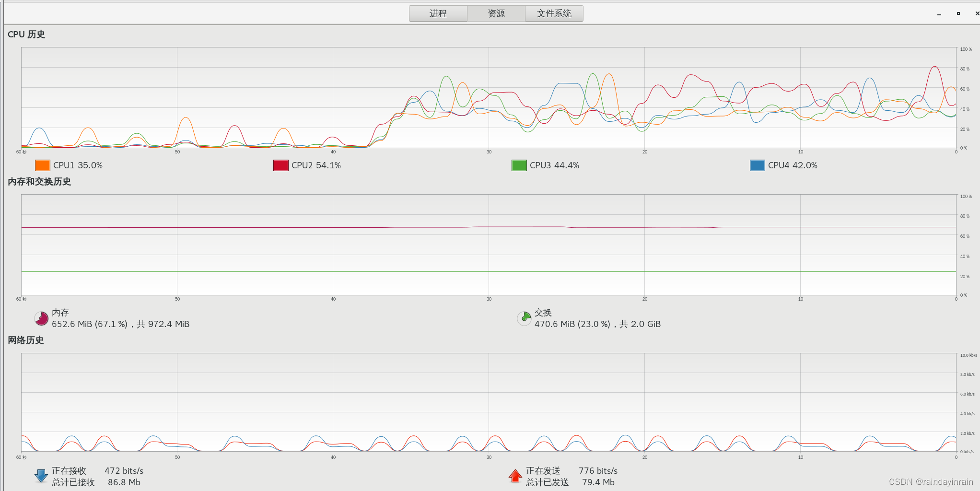980x491 pixels.
Task: Click the 652.6 MiB memory usage text
Action: [x=120, y=324]
